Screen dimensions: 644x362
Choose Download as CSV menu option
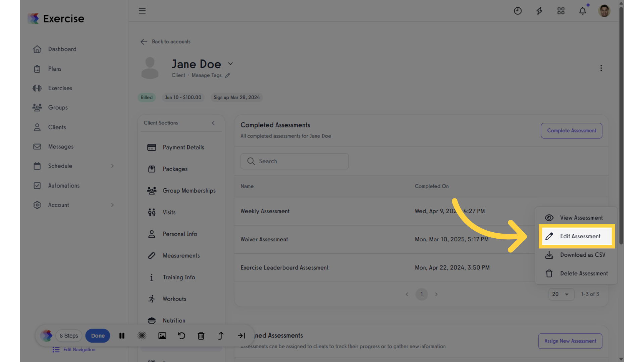click(x=577, y=255)
